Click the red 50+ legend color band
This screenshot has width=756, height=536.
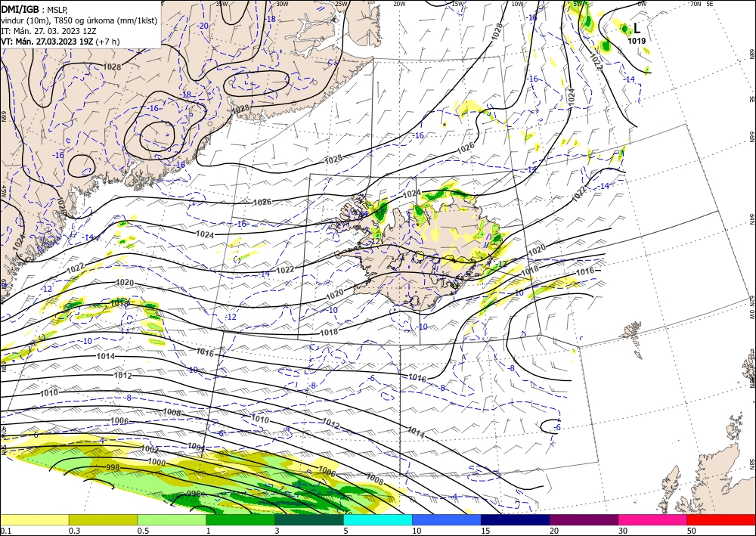721,519
